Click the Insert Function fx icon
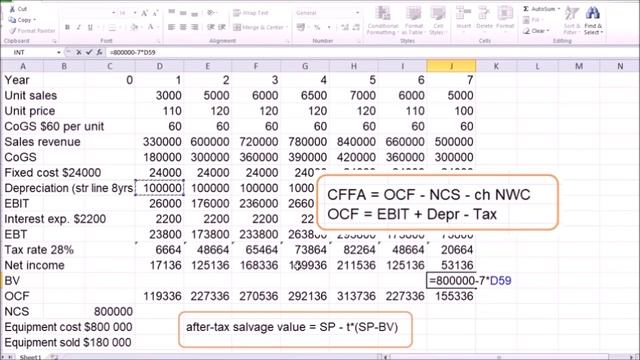Screen dimensions: 640x360 [x=99, y=52]
